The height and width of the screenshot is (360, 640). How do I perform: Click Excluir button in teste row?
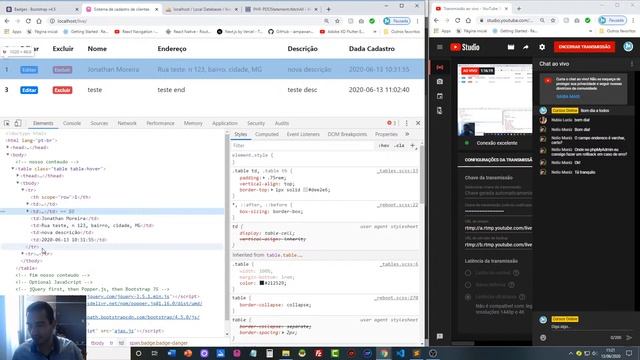point(62,90)
